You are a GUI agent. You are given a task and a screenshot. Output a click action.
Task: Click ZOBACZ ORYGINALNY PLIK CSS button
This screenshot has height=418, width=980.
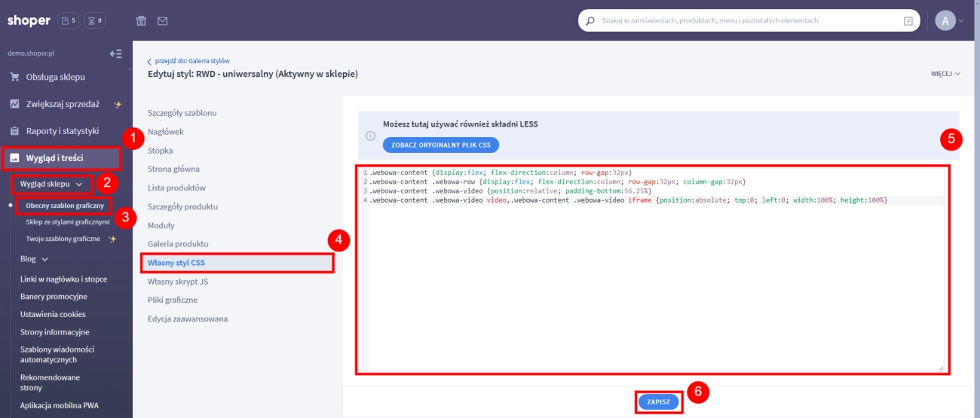coord(440,145)
